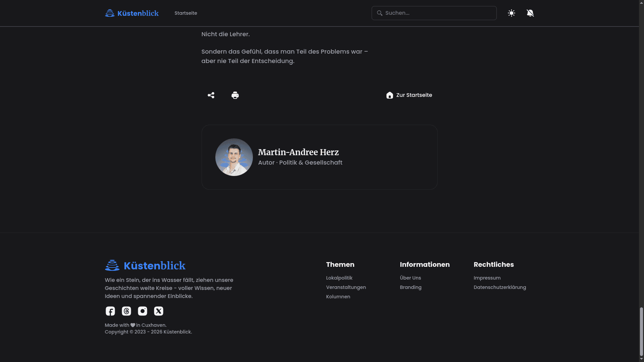Print the article with the printer icon
644x362 pixels.
click(x=235, y=95)
